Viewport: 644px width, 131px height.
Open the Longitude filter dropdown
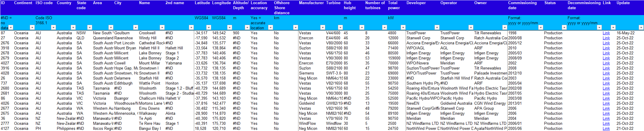coord(229,28)
